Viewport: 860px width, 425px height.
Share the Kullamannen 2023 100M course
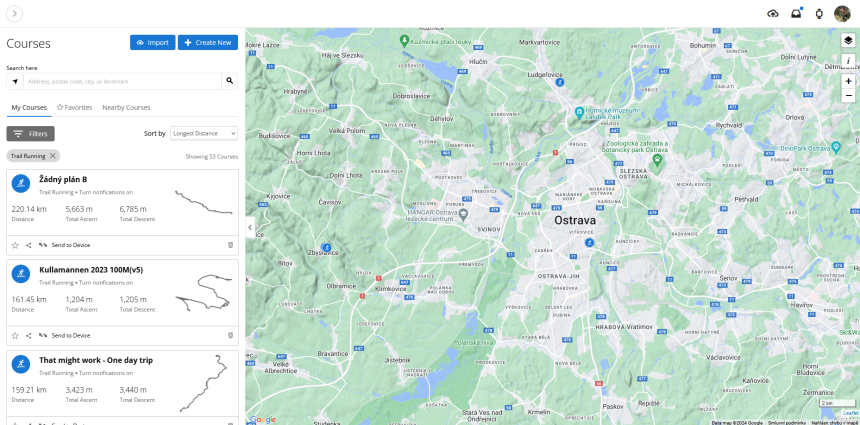[28, 335]
